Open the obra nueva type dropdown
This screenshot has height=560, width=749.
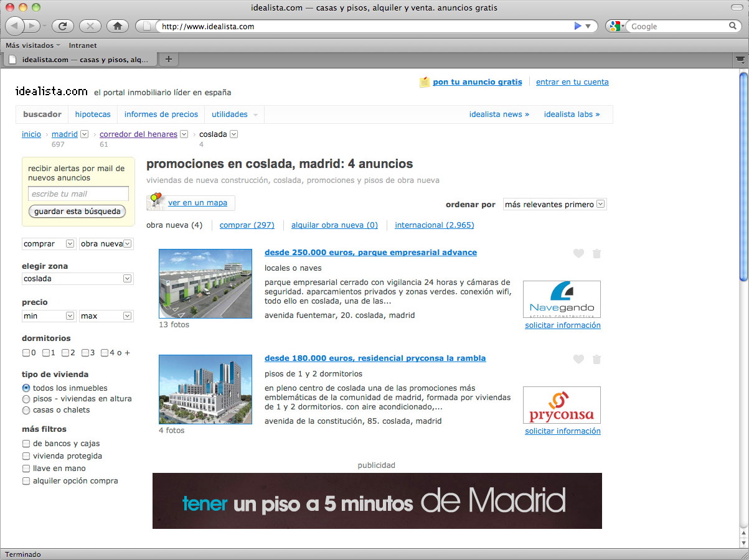106,244
